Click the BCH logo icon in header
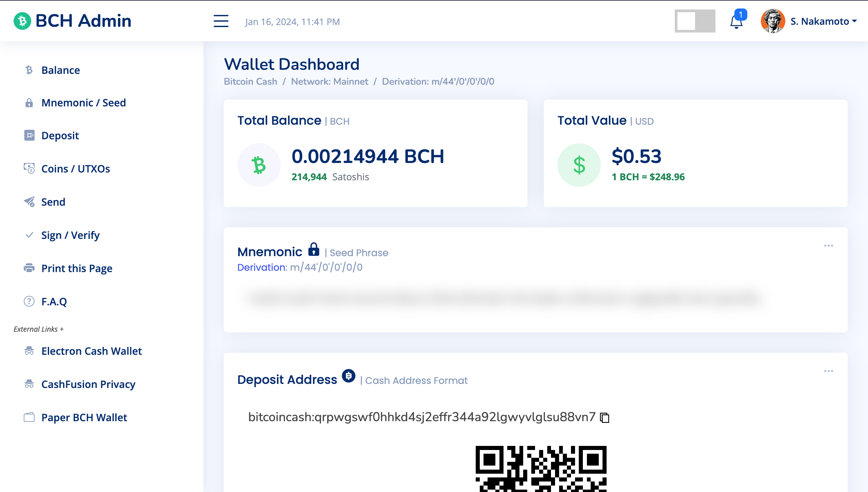The image size is (868, 492). point(22,21)
